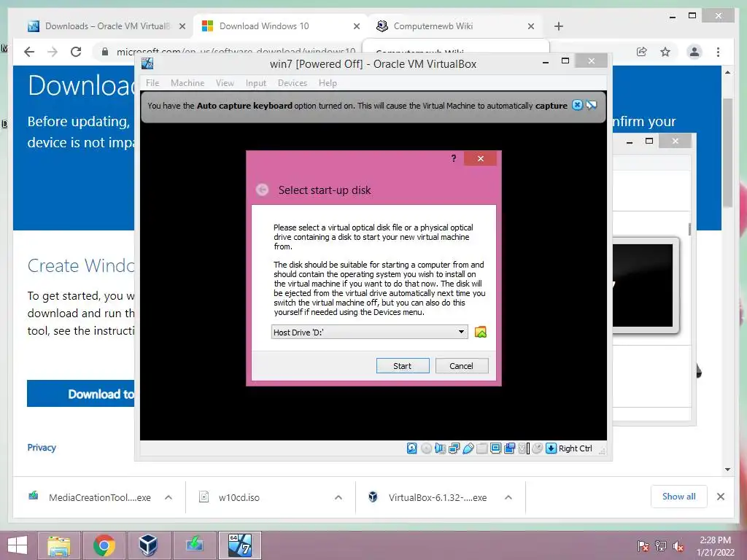This screenshot has width=747, height=560.
Task: Click the hard disk activity status icon
Action: click(412, 448)
